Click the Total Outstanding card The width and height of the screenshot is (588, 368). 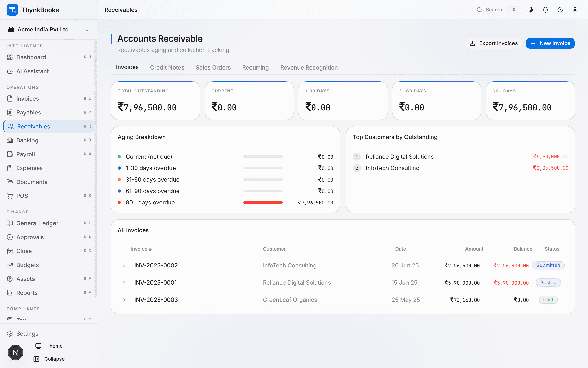click(x=156, y=101)
